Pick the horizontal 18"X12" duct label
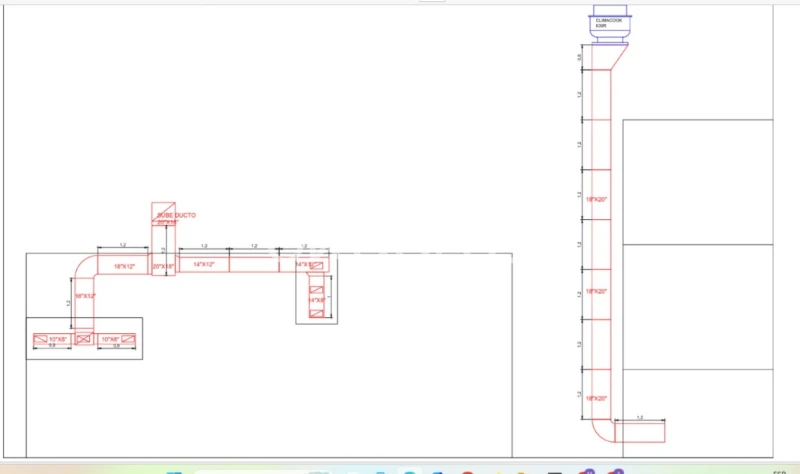 pyautogui.click(x=123, y=266)
